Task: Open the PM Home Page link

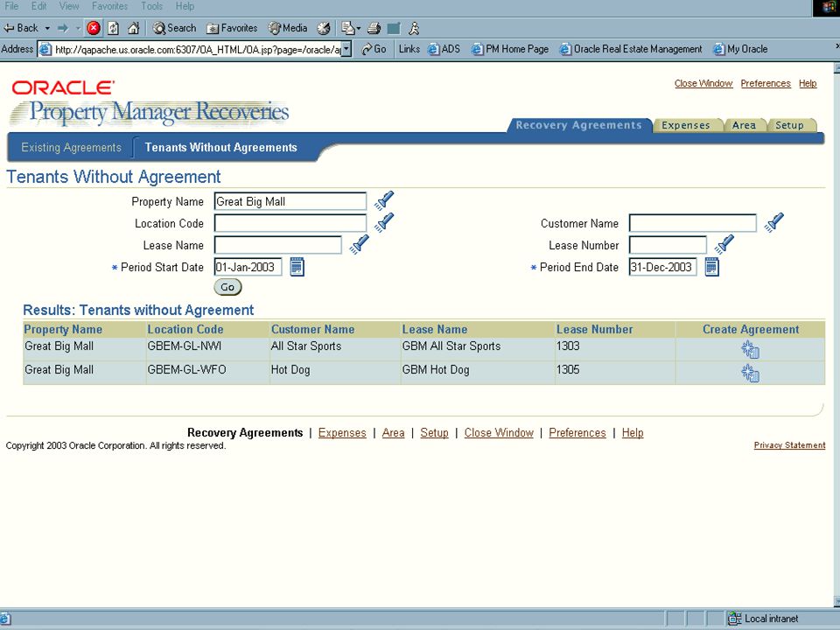Action: tap(510, 49)
